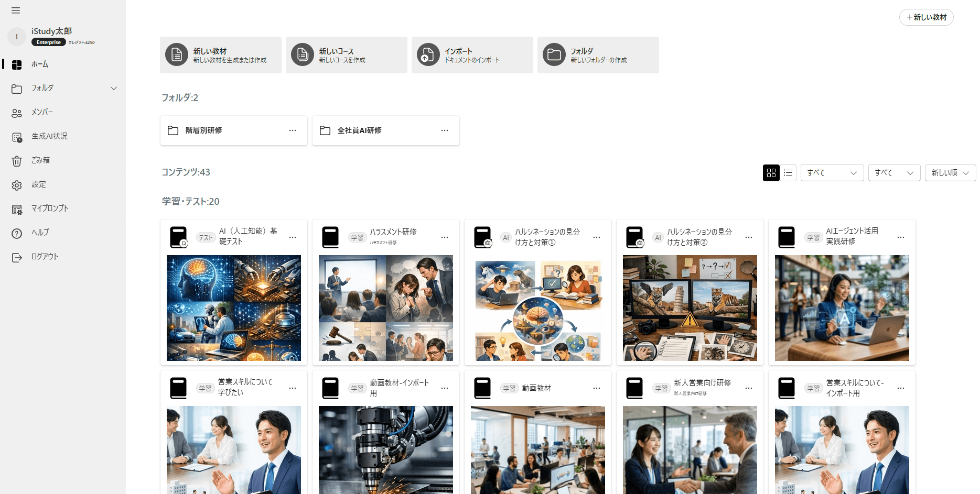
Task: Expand the フォルダ sidebar chevron
Action: click(114, 89)
